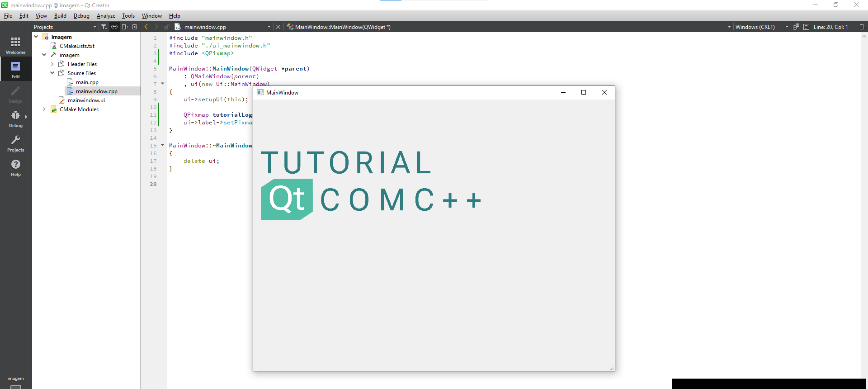868x389 pixels.
Task: Split the editor using the top-right icon
Action: tap(862, 27)
